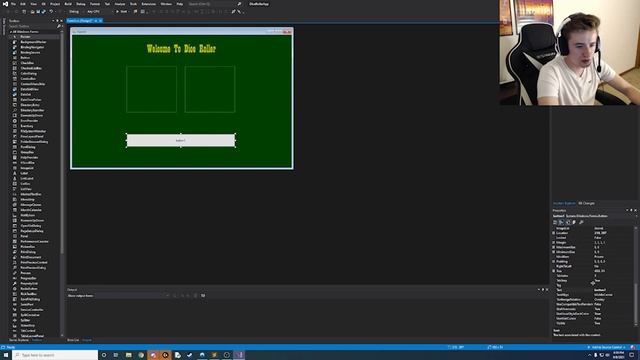Expand the Padding property
Viewport: 640px width, 360px height.
click(553, 262)
